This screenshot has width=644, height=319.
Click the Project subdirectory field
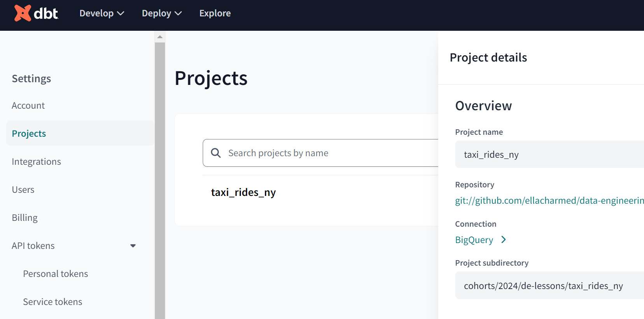[x=549, y=286]
